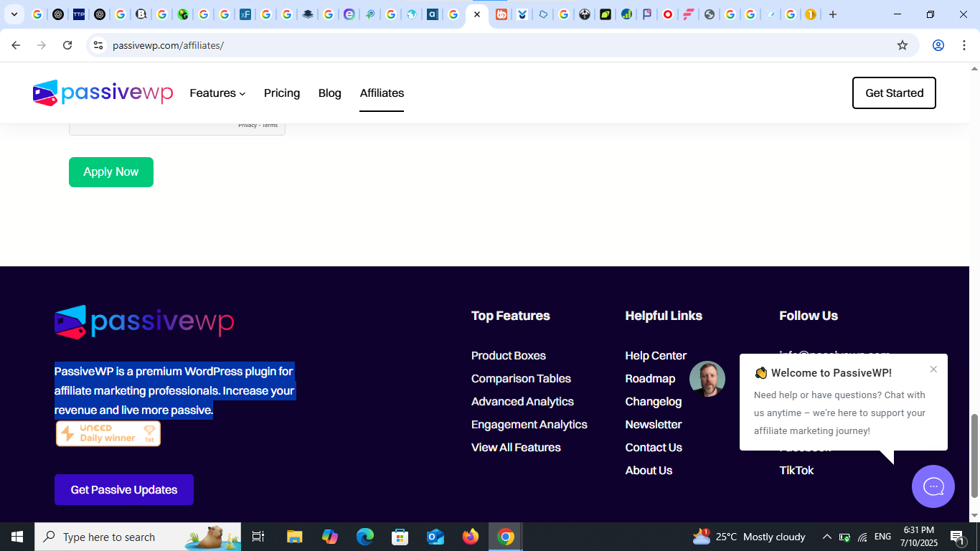This screenshot has height=551, width=980.
Task: Go back to previous page
Action: point(16,45)
